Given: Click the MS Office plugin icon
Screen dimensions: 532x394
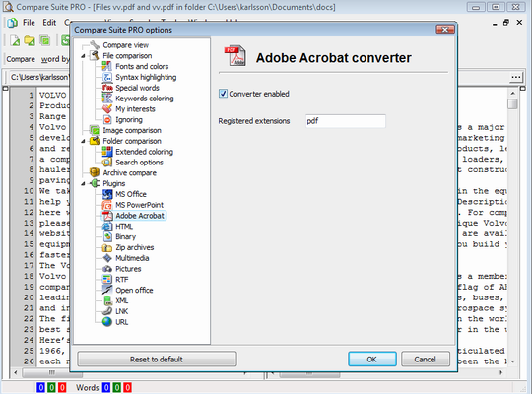Looking at the screenshot, I should [x=107, y=194].
